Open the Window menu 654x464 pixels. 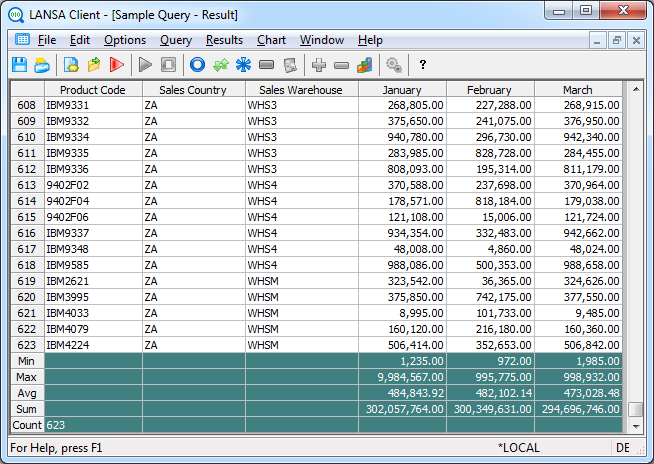(322, 40)
